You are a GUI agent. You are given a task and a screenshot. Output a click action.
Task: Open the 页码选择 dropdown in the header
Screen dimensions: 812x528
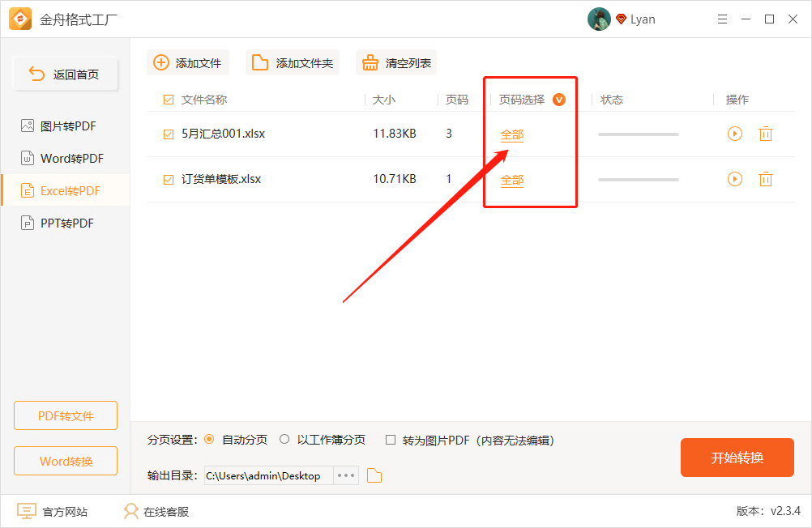coord(559,99)
